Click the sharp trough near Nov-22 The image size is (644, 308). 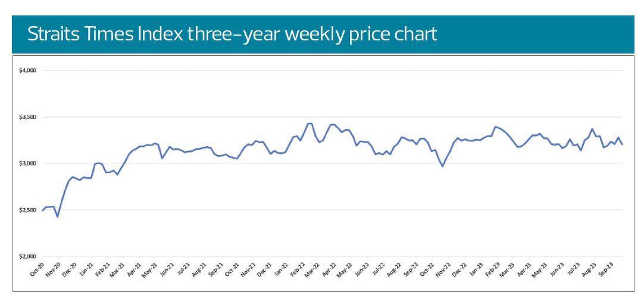click(x=442, y=166)
